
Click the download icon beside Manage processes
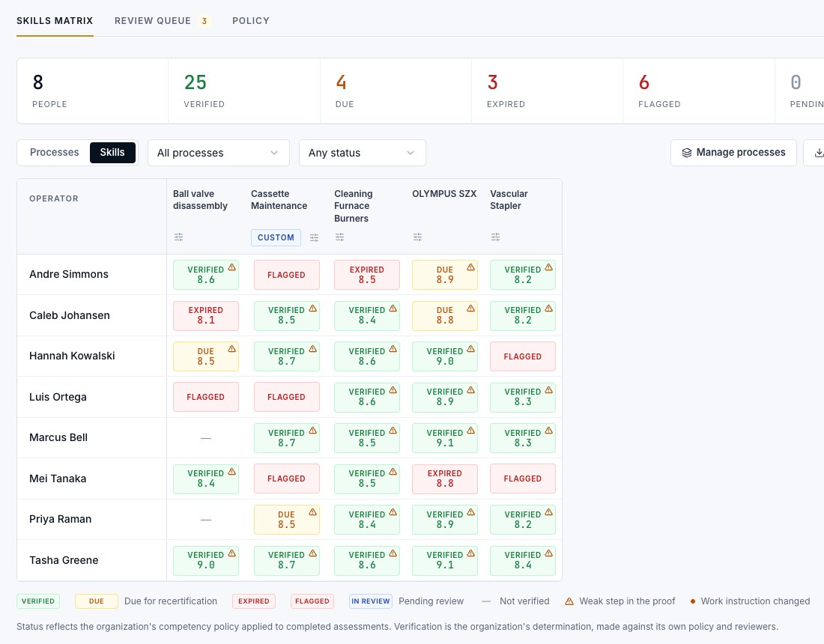click(x=818, y=153)
